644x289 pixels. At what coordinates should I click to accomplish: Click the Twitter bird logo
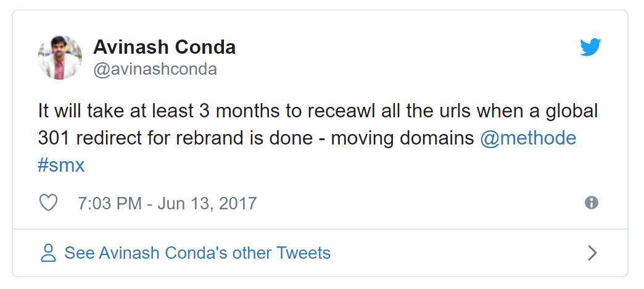coord(590,48)
